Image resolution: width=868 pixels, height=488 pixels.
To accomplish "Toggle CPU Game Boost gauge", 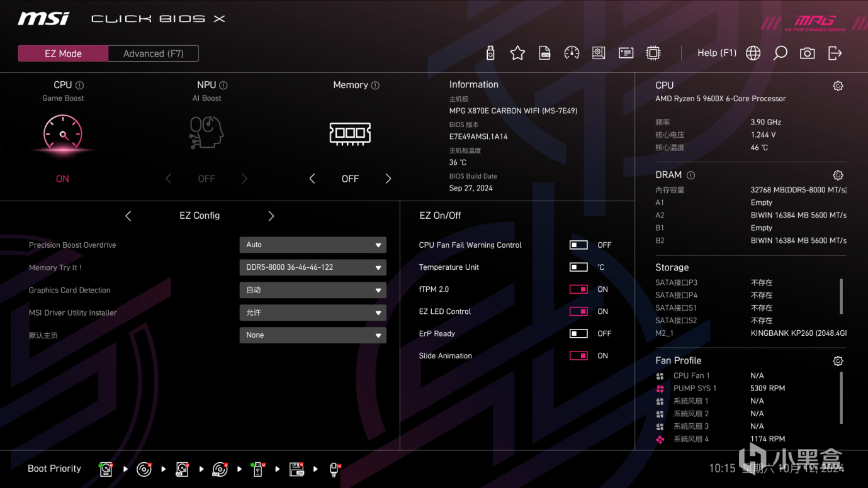I will click(63, 133).
